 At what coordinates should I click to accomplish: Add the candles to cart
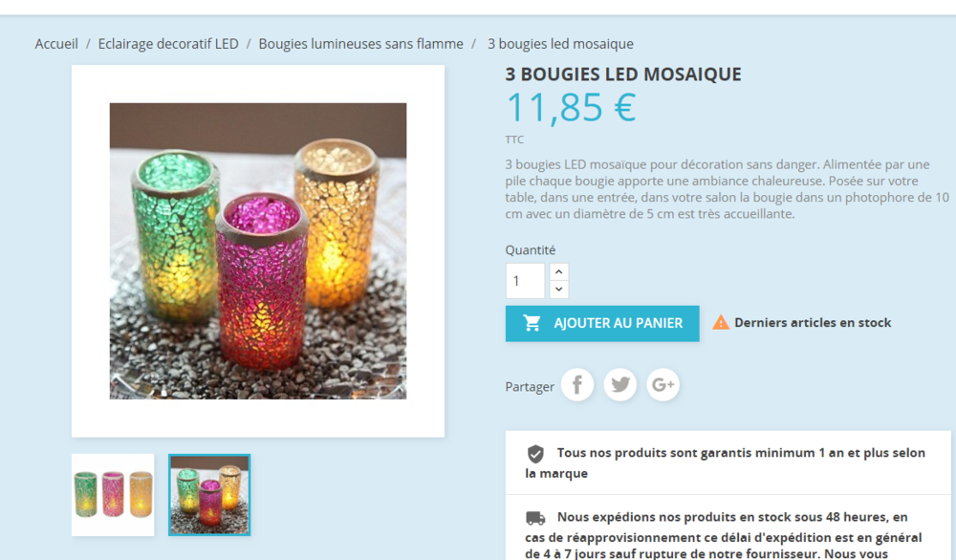coord(602,324)
